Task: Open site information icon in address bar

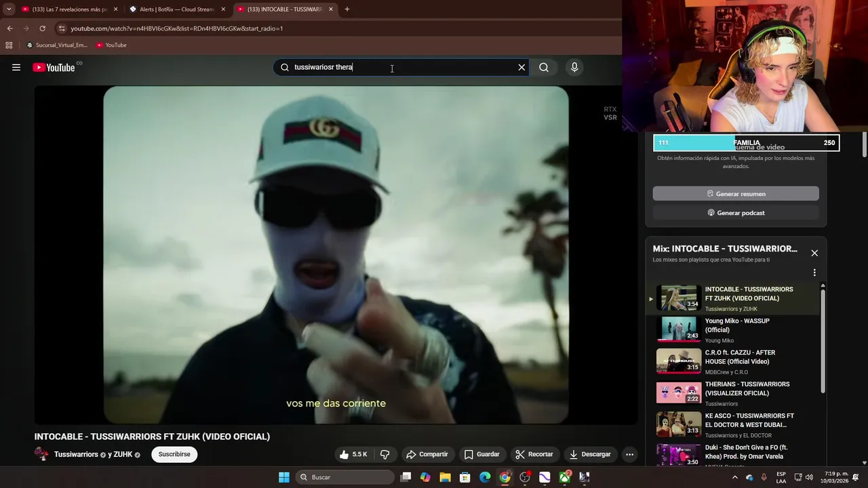Action: tap(62, 28)
